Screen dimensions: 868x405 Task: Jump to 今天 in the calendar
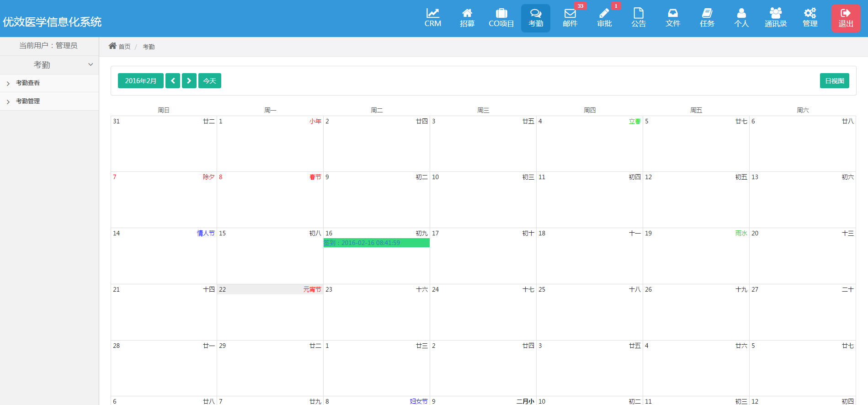(x=209, y=81)
